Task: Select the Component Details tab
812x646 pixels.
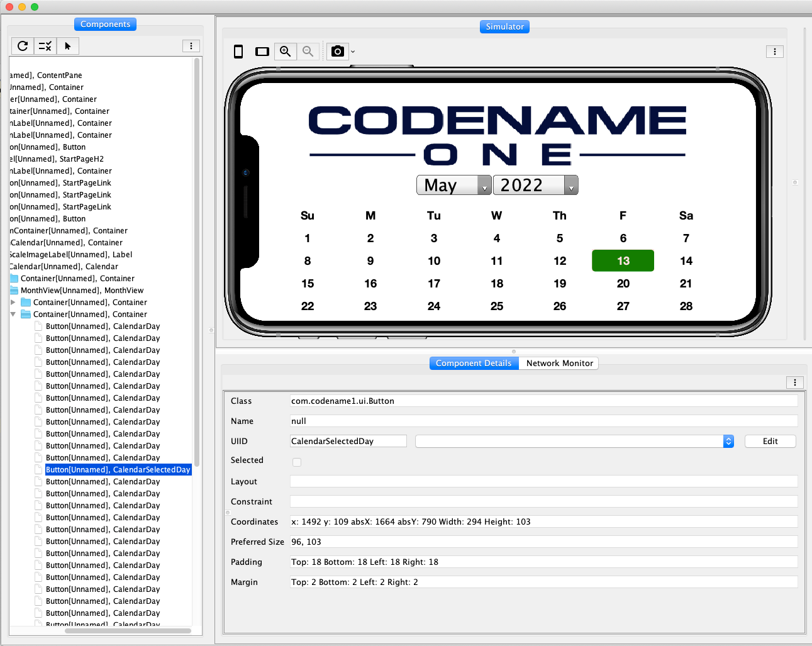Action: 474,364
